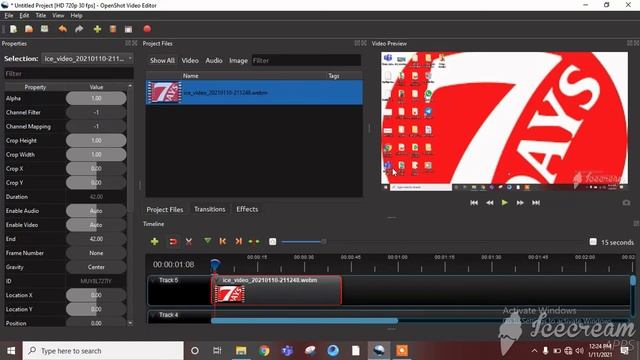The width and height of the screenshot is (640, 360).
Task: Click the Frame Number None value
Action: (96, 253)
